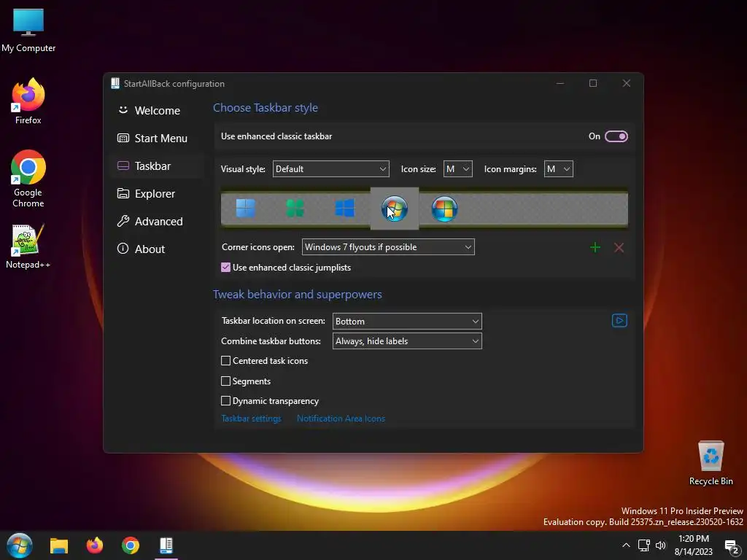747x560 pixels.
Task: Select Firefox desktop shortcut
Action: [28, 101]
